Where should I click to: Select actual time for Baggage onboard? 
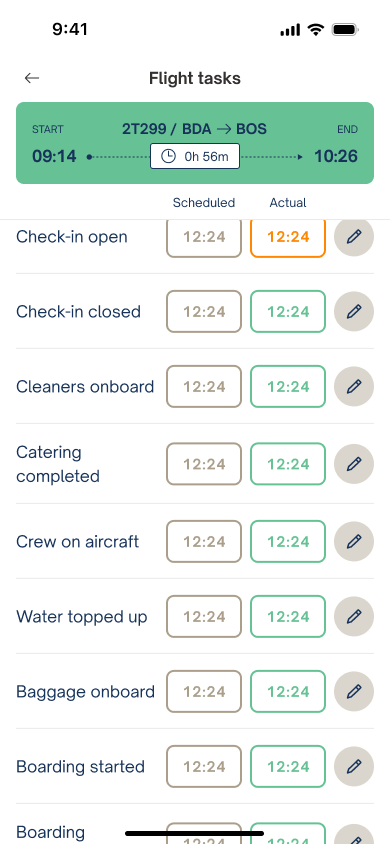(x=288, y=691)
